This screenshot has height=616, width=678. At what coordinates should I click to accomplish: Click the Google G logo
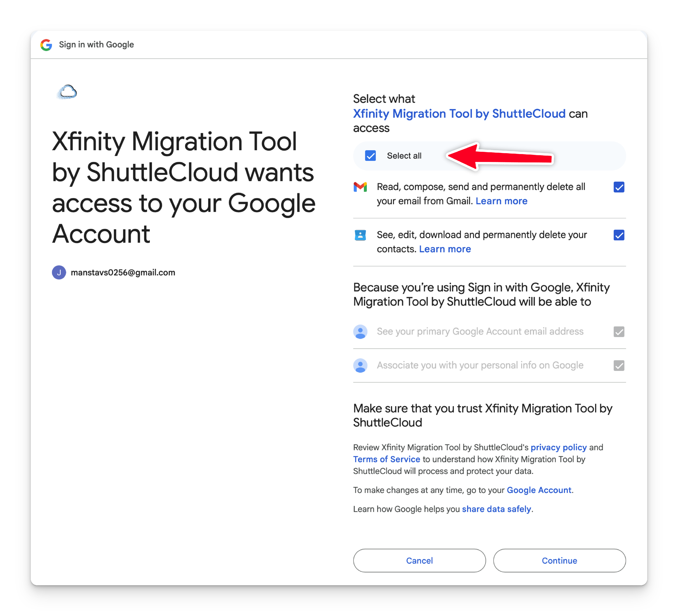pyautogui.click(x=46, y=45)
